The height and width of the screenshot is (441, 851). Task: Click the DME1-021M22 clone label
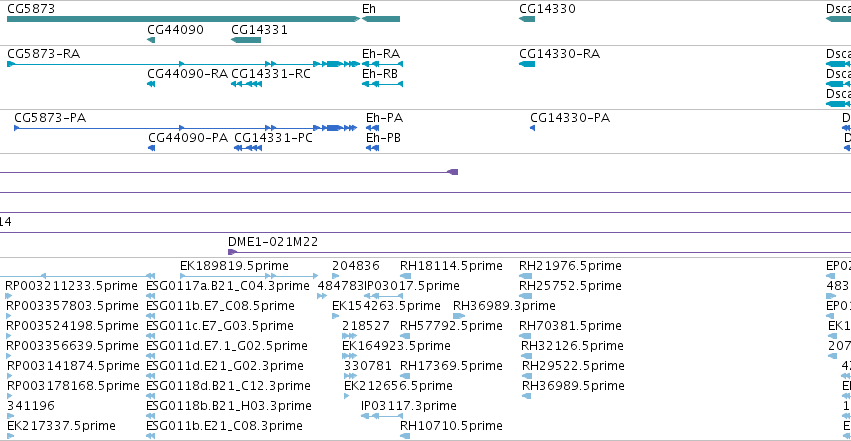[x=273, y=242]
